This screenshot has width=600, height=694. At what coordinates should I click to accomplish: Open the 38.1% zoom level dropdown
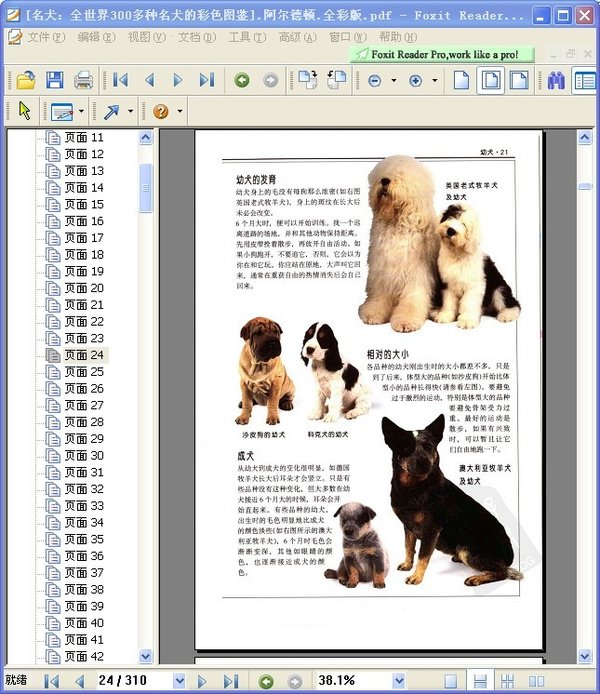(399, 681)
